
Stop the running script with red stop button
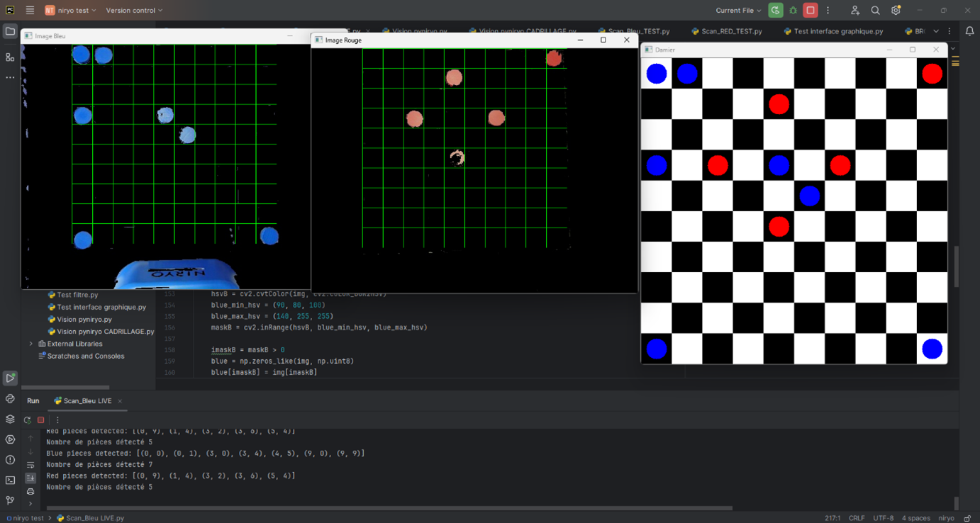point(811,11)
